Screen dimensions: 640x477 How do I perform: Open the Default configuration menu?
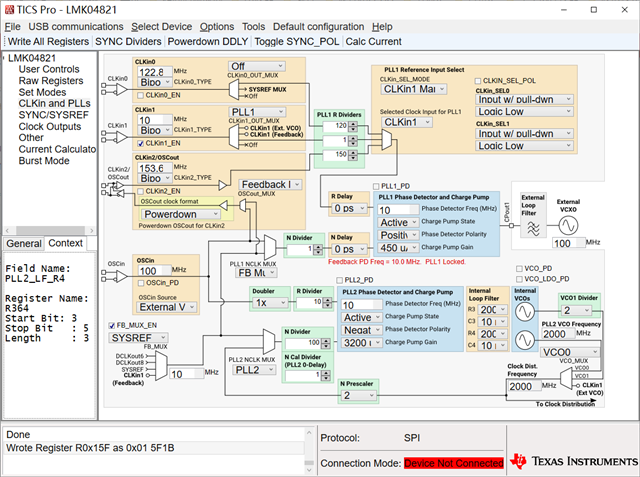tap(318, 27)
